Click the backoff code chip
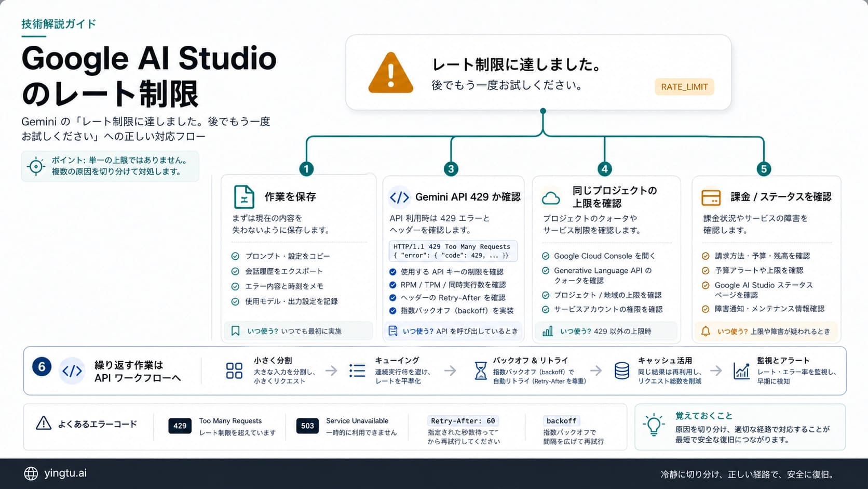This screenshot has width=868, height=489. coord(561,421)
